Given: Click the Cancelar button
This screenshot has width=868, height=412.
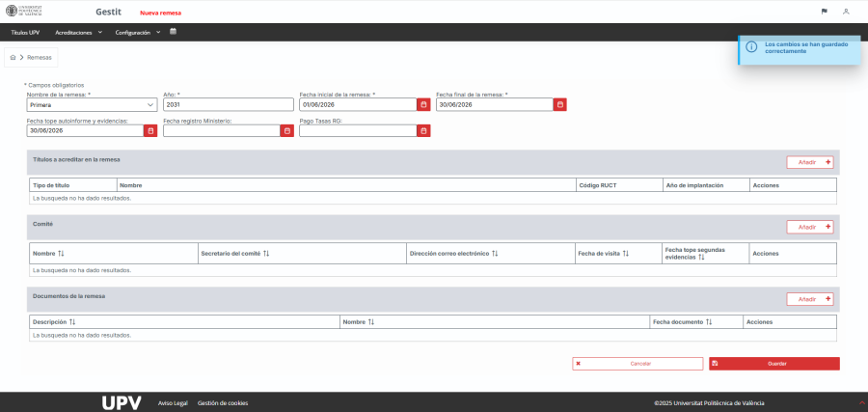Looking at the screenshot, I should click(637, 364).
